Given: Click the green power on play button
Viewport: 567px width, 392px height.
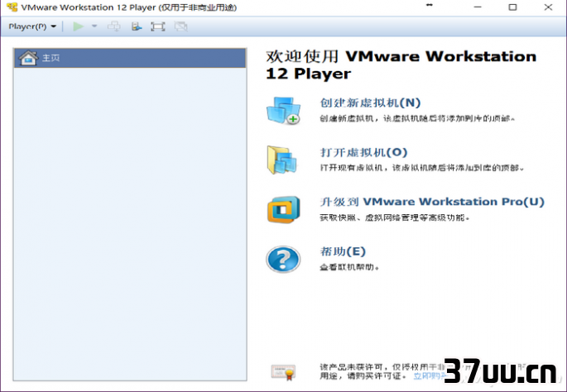Looking at the screenshot, I should click(x=78, y=26).
